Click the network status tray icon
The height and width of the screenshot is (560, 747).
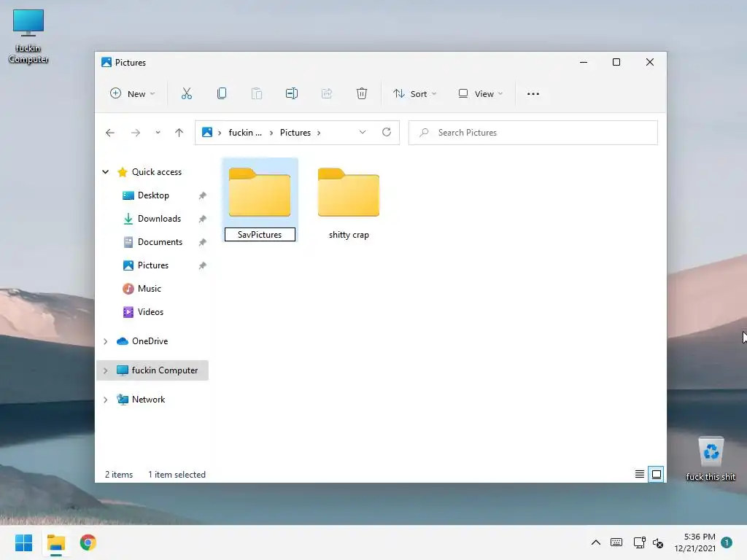(x=639, y=542)
